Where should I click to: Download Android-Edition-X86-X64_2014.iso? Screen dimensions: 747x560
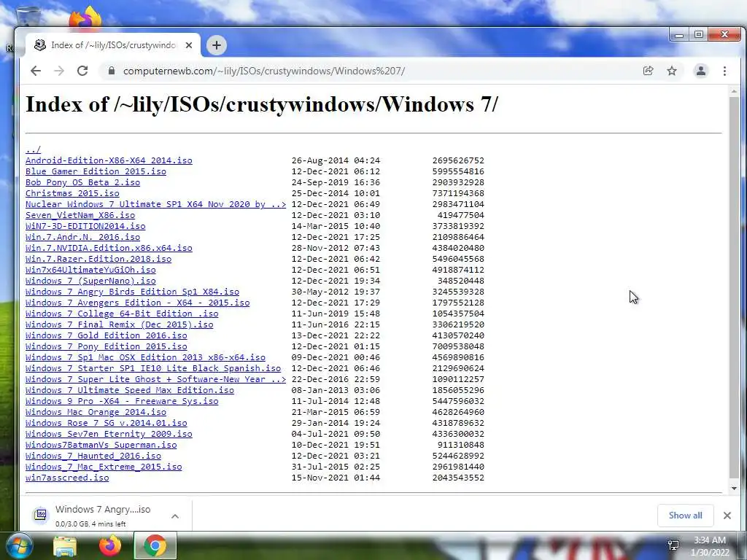click(x=109, y=160)
